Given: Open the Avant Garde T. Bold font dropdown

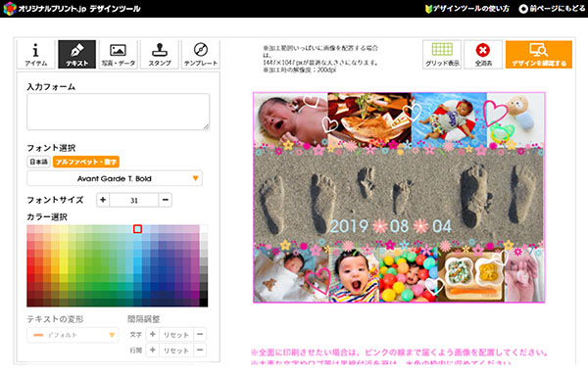Looking at the screenshot, I should click(115, 178).
